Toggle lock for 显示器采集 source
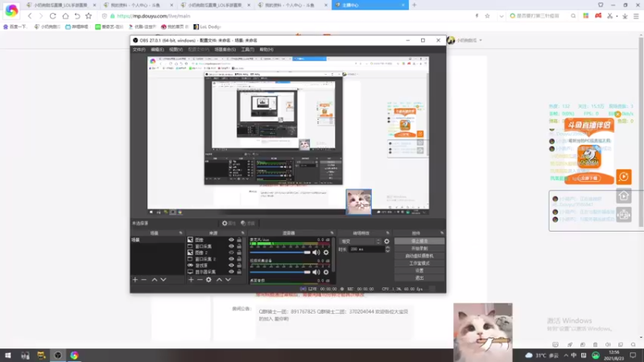This screenshot has height=362, width=644. tap(239, 272)
